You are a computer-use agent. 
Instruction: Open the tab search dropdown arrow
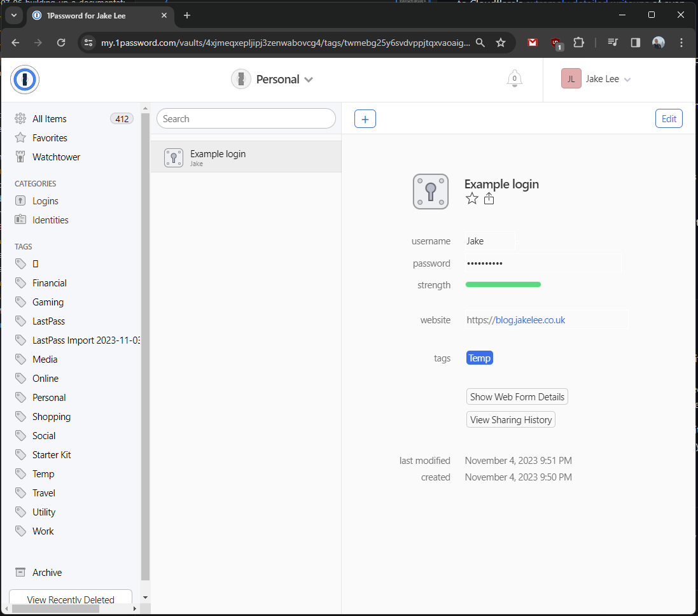coord(14,15)
